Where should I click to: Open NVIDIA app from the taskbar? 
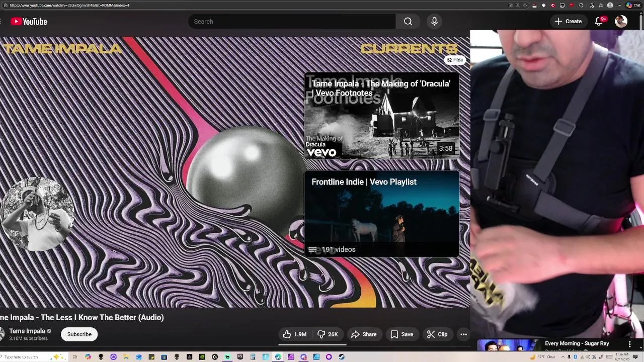tap(202, 357)
